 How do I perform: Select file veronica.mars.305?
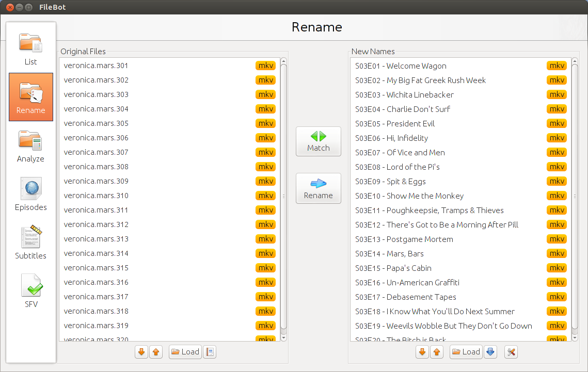(169, 123)
